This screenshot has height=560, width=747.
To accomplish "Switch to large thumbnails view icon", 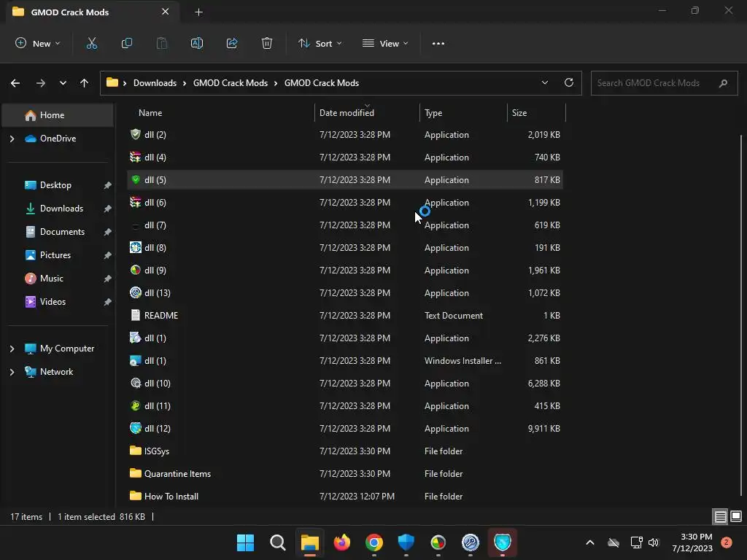I will point(736,516).
